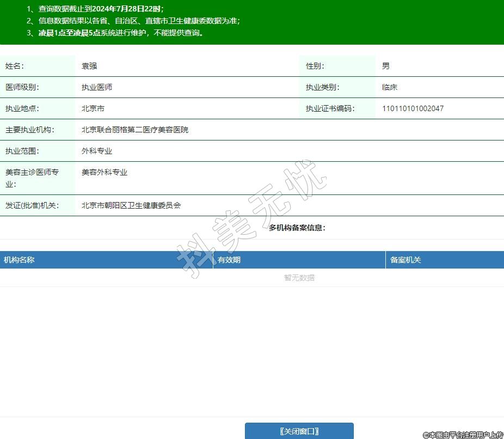Select the 执业医师 level value
Viewport: 504px width, 439px height.
tap(97, 87)
